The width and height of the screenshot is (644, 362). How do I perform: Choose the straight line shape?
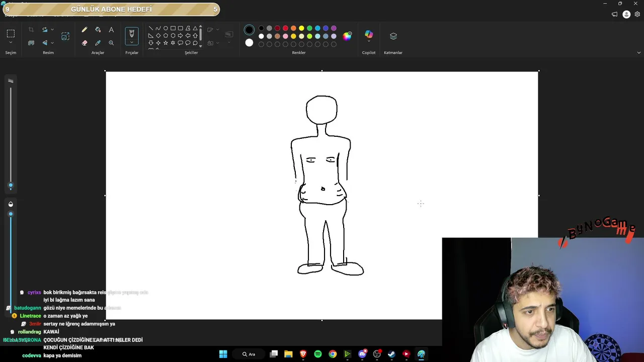click(x=150, y=28)
